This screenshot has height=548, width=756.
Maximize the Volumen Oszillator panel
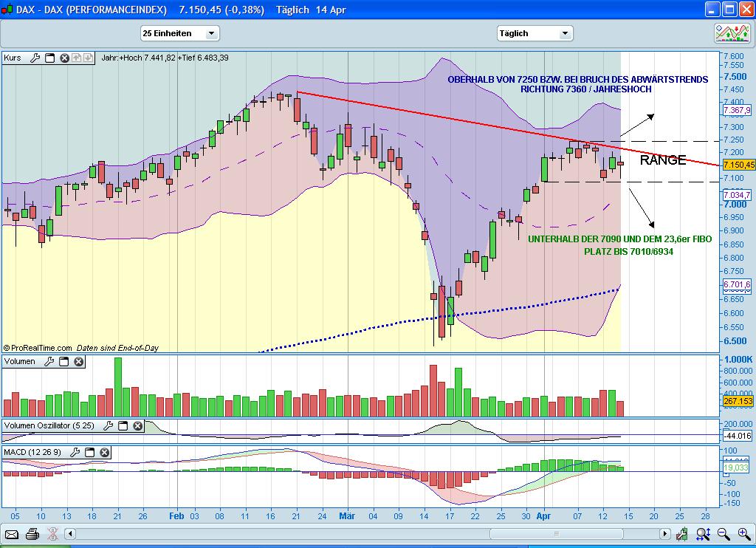[123, 425]
